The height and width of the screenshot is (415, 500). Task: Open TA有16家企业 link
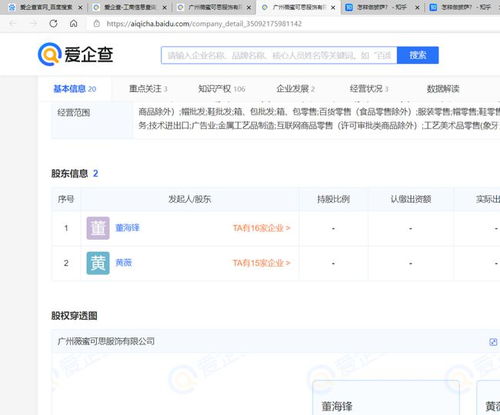[262, 228]
